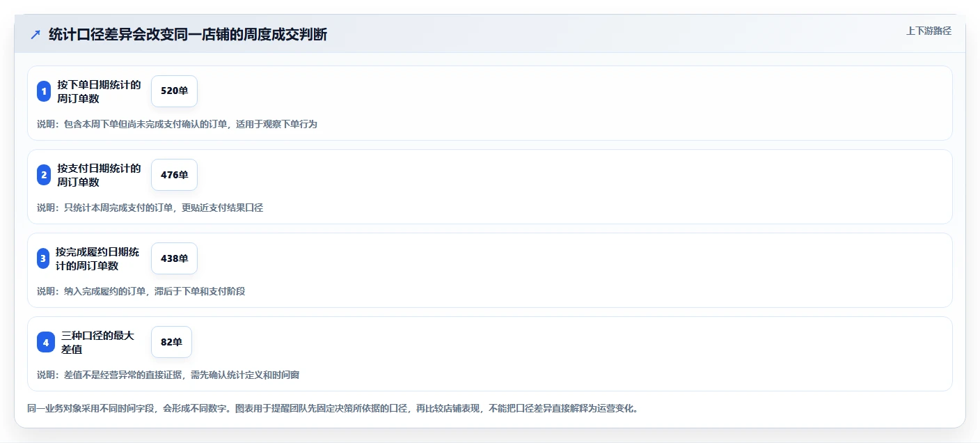Click label 按完成履约日期统计的周订单数
This screenshot has height=443, width=980.
(x=97, y=258)
